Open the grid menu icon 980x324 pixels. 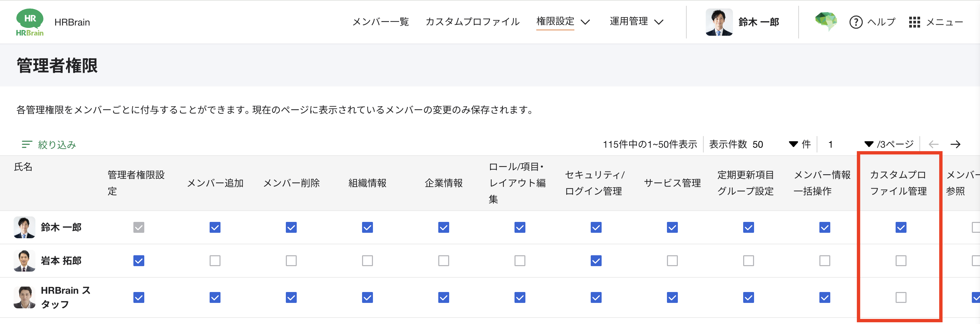914,22
